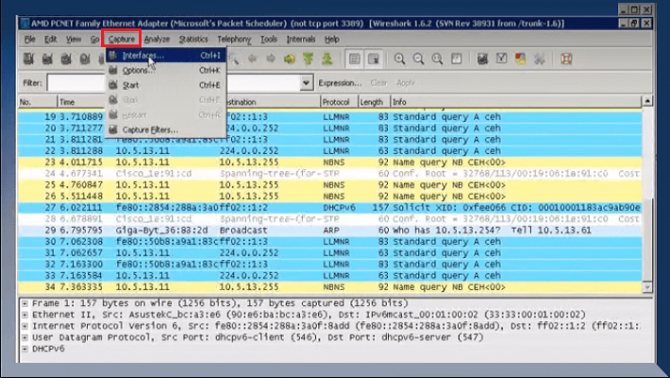Sort by the Protocol column header
Screen dimensions: 670x378
pyautogui.click(x=339, y=102)
